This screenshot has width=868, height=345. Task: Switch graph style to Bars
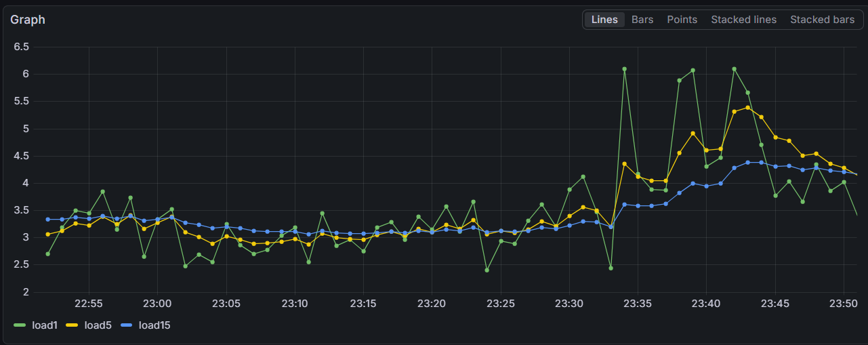(x=642, y=20)
